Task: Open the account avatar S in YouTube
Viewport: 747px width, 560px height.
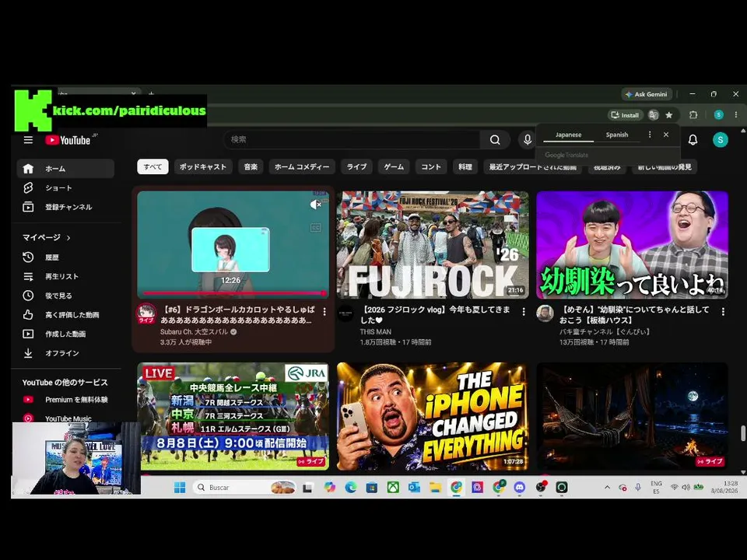Action: tap(720, 139)
